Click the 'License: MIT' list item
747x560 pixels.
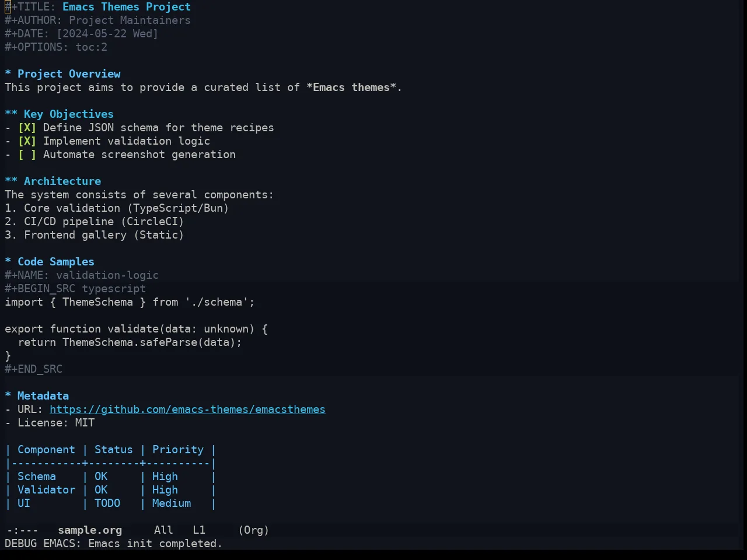pos(50,423)
